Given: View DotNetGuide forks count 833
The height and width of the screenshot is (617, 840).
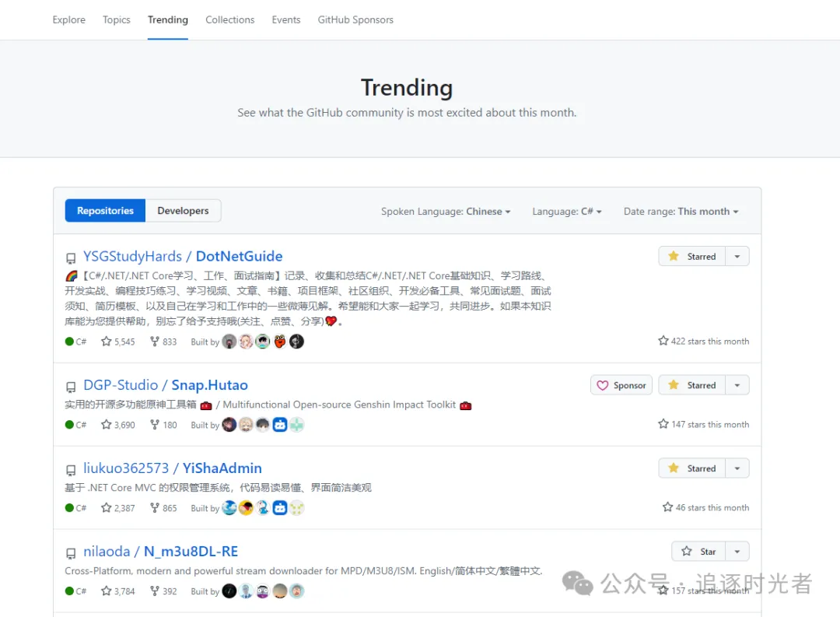Looking at the screenshot, I should (163, 342).
